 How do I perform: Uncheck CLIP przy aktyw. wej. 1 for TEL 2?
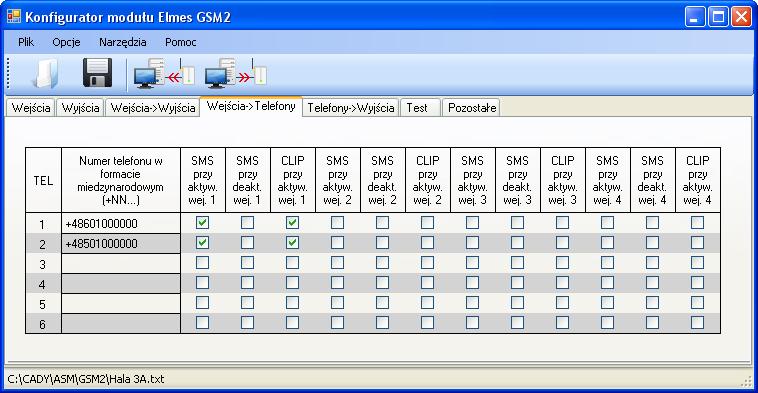tap(292, 243)
